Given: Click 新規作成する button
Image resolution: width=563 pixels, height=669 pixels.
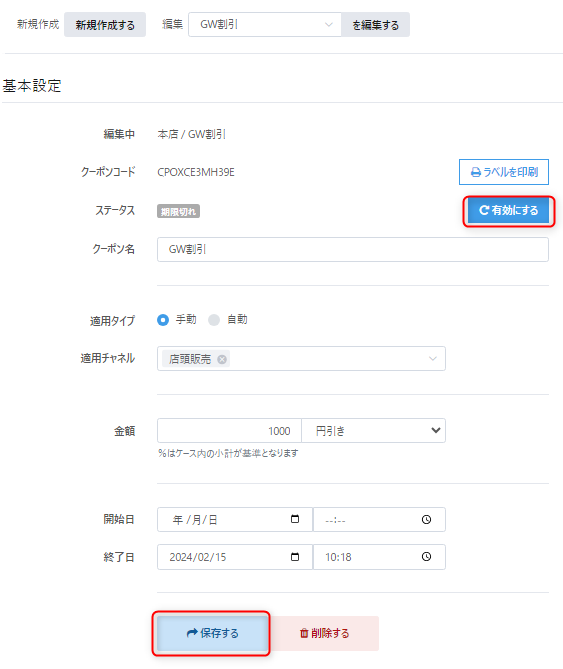Looking at the screenshot, I should [x=105, y=25].
